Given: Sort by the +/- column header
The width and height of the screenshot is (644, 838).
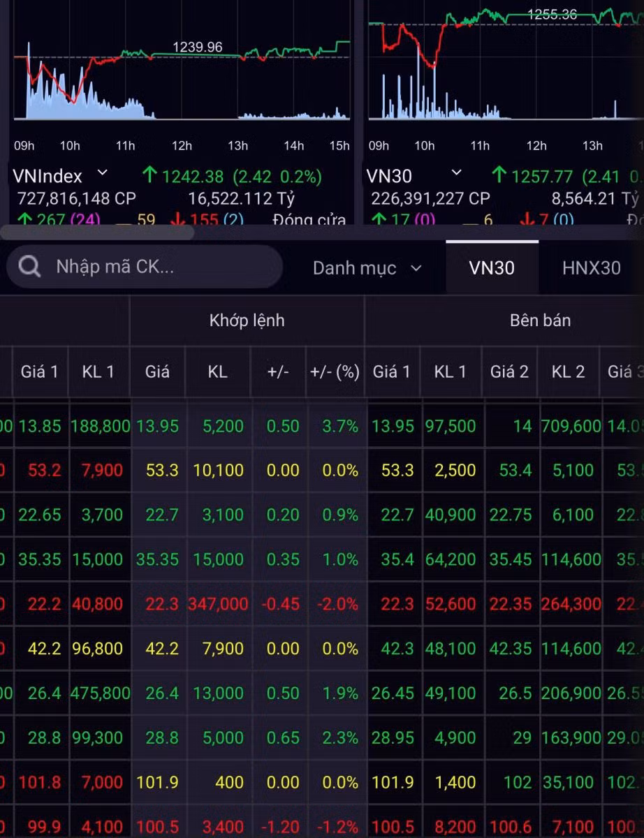Looking at the screenshot, I should 278,372.
